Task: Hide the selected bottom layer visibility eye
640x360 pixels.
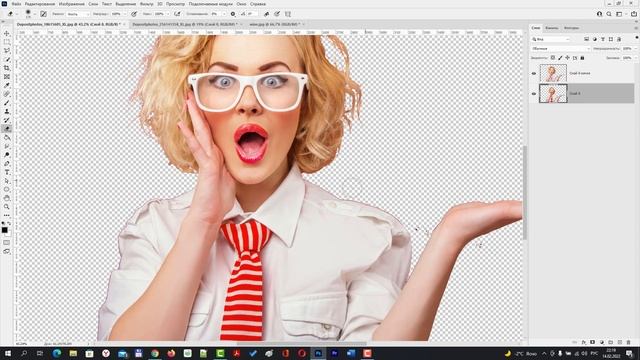Action: click(x=534, y=93)
